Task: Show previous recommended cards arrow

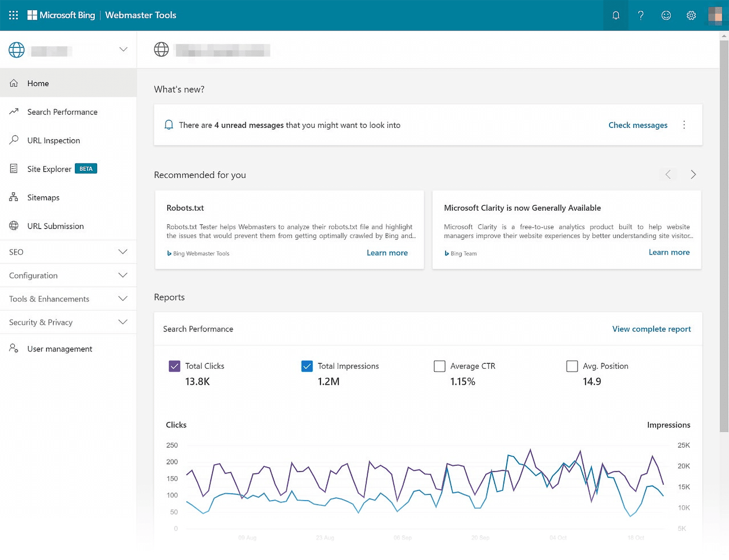Action: pos(668,174)
